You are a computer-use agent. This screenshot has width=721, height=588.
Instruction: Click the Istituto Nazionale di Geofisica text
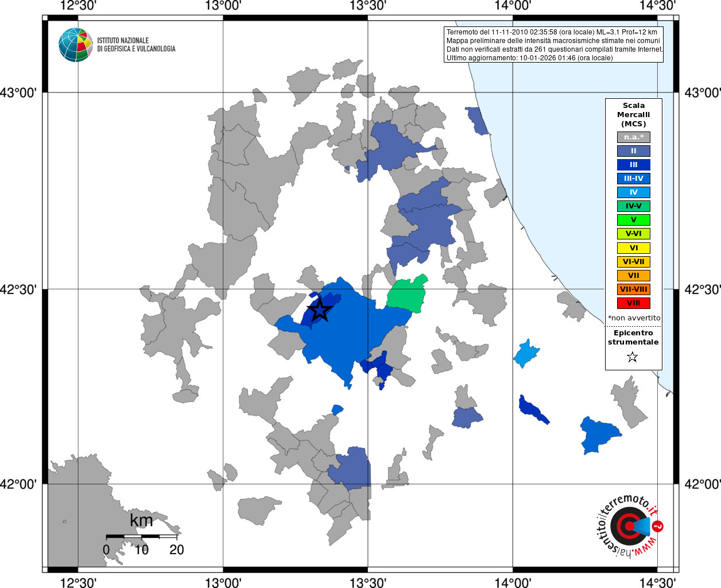pyautogui.click(x=136, y=45)
